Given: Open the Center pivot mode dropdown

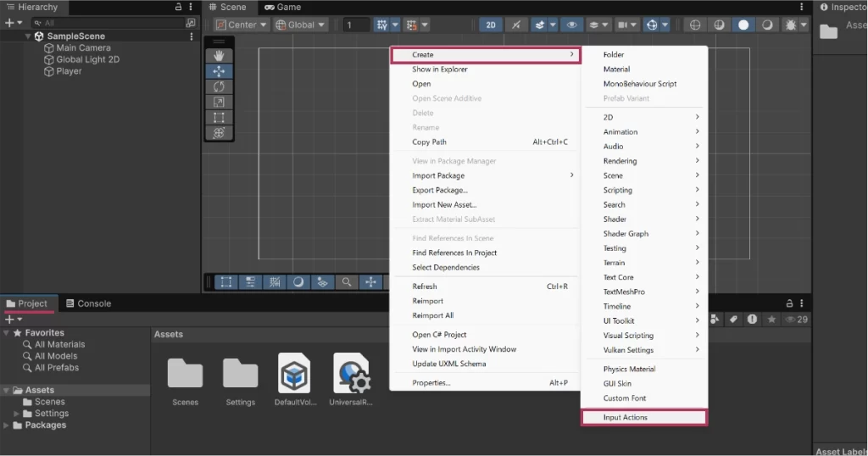Looking at the screenshot, I should point(241,25).
